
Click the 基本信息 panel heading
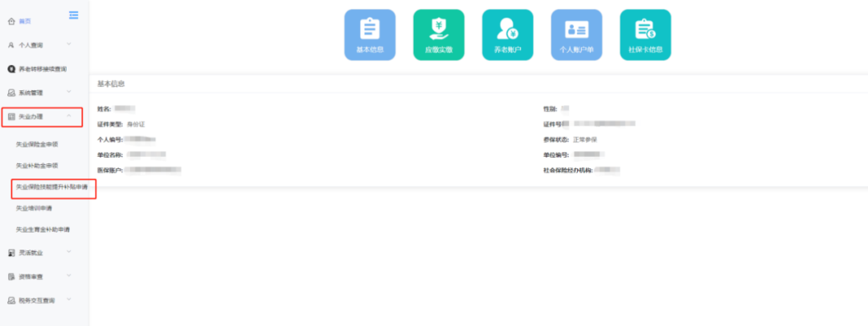click(111, 84)
